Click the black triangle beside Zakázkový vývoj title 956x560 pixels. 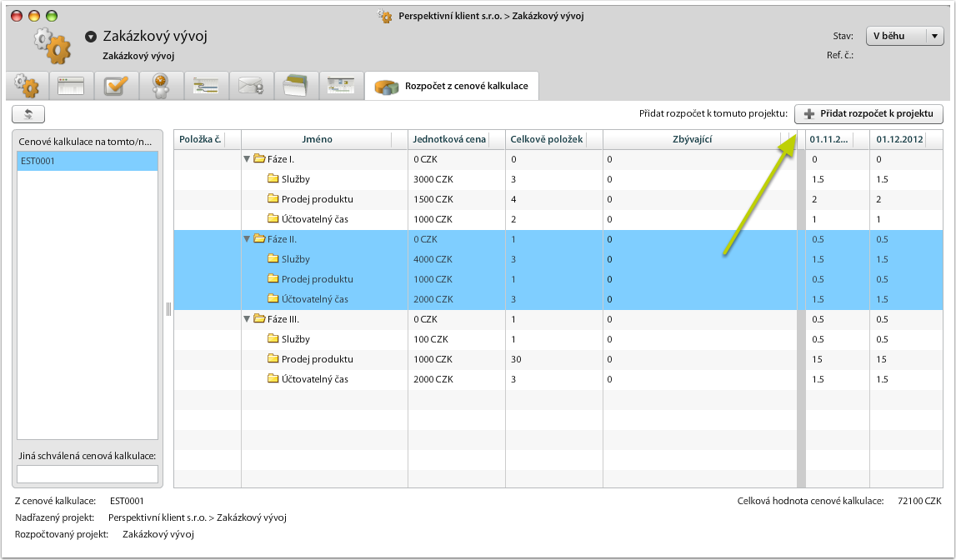pyautogui.click(x=91, y=37)
